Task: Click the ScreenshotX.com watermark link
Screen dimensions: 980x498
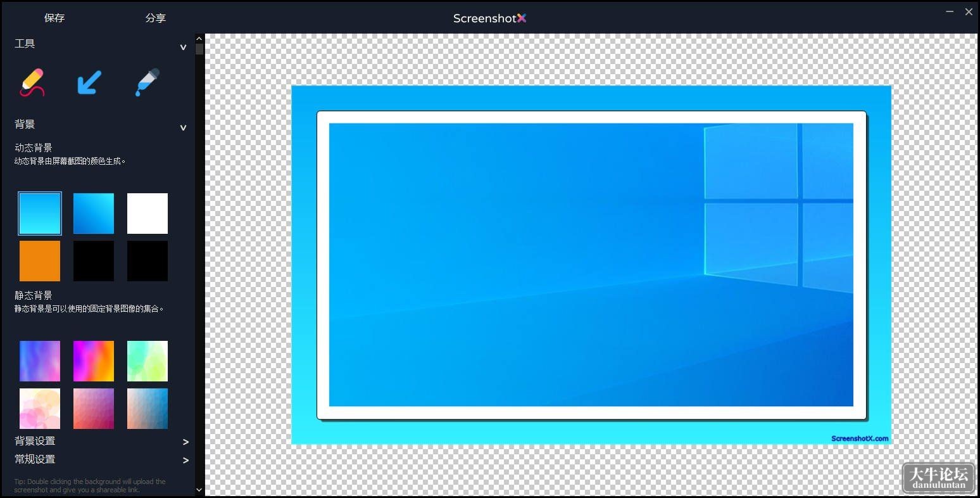Action: tap(860, 438)
